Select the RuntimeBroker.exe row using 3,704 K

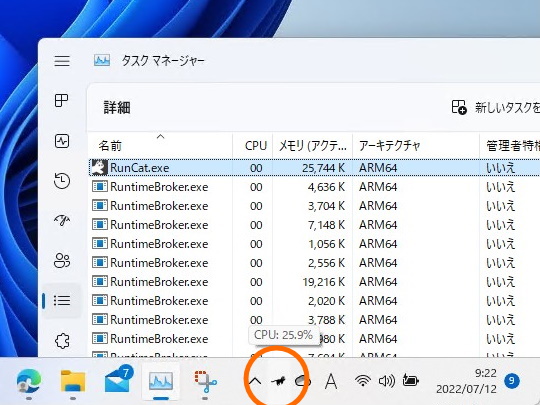pyautogui.click(x=314, y=206)
